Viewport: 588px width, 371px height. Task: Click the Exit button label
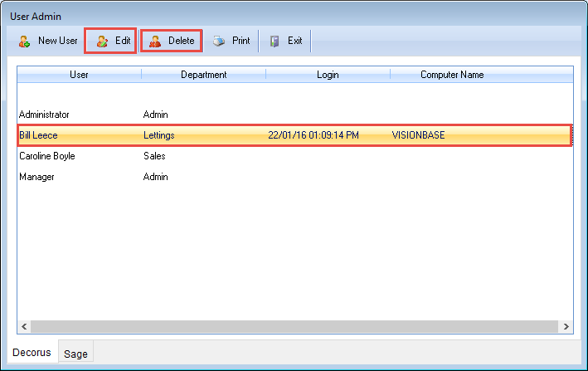pos(294,41)
